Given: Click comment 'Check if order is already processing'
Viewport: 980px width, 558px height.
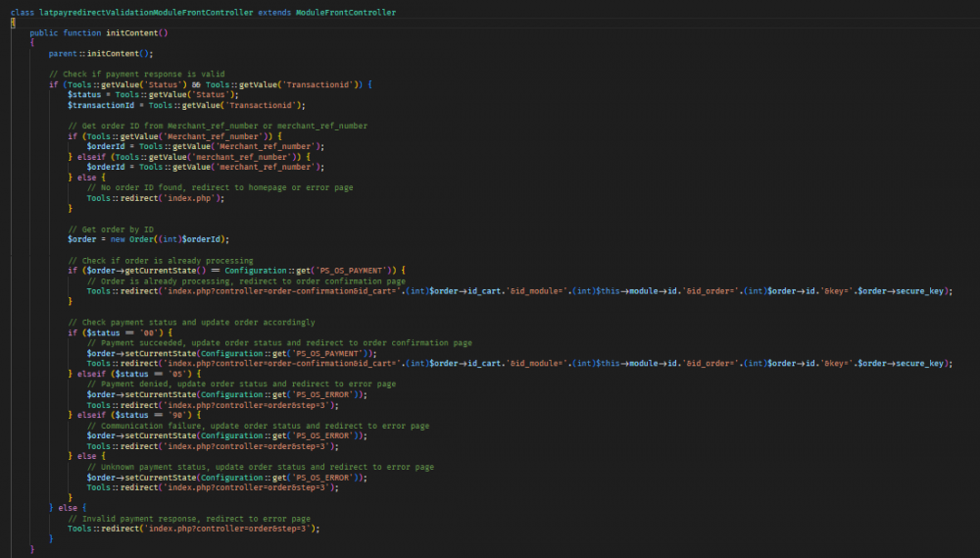Looking at the screenshot, I should [161, 261].
